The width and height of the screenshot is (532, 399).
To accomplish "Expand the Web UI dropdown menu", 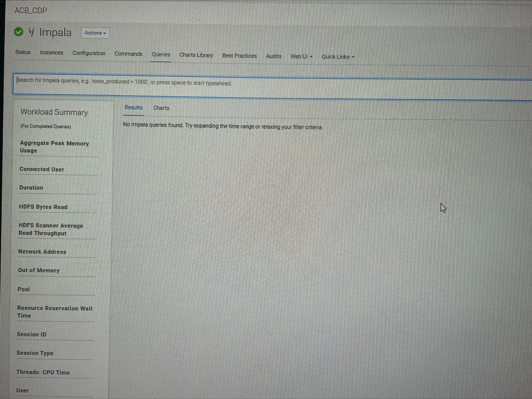I will pyautogui.click(x=301, y=56).
